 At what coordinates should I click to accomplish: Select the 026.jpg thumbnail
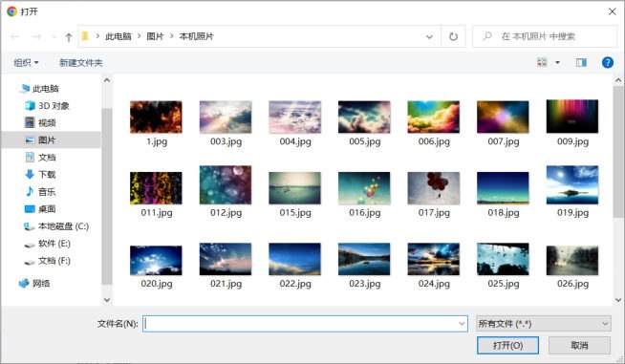tap(572, 261)
